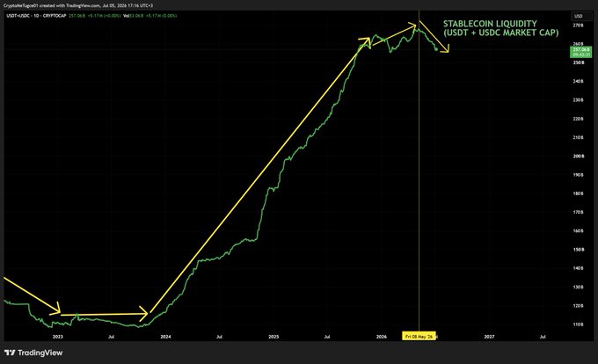
Task: Click the Jul label after 2027
Action: pyautogui.click(x=543, y=337)
